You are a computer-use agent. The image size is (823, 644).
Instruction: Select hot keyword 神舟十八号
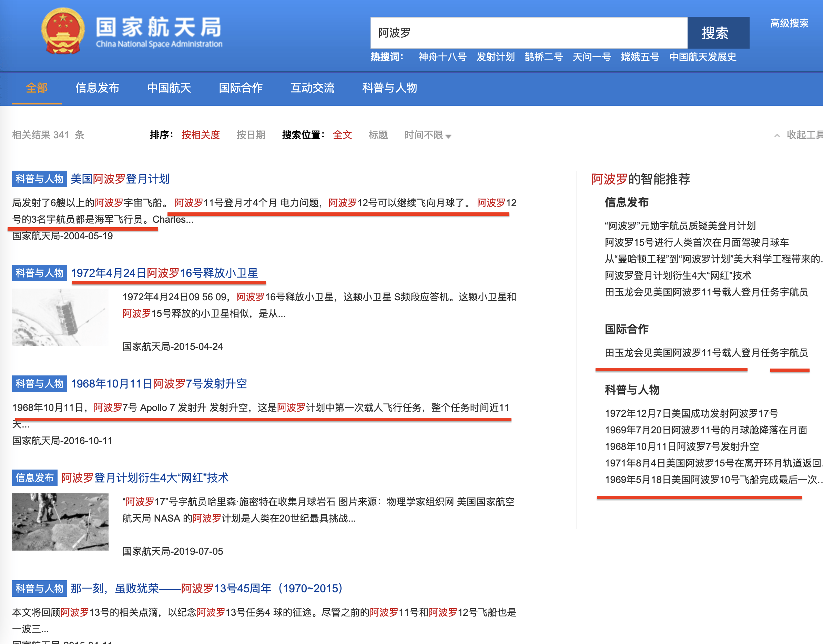point(443,57)
